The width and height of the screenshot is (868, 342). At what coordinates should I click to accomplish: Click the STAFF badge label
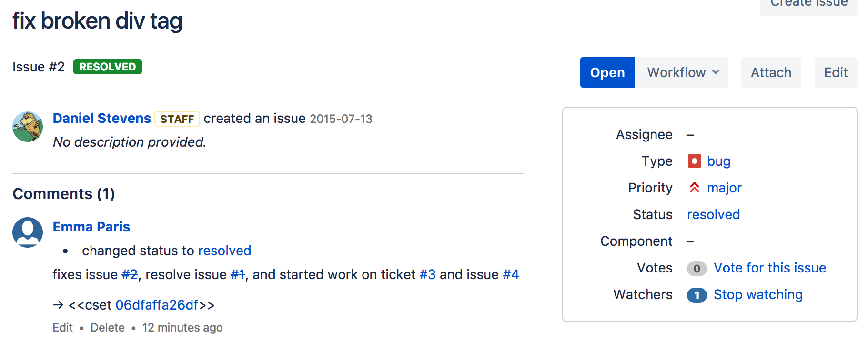point(177,119)
